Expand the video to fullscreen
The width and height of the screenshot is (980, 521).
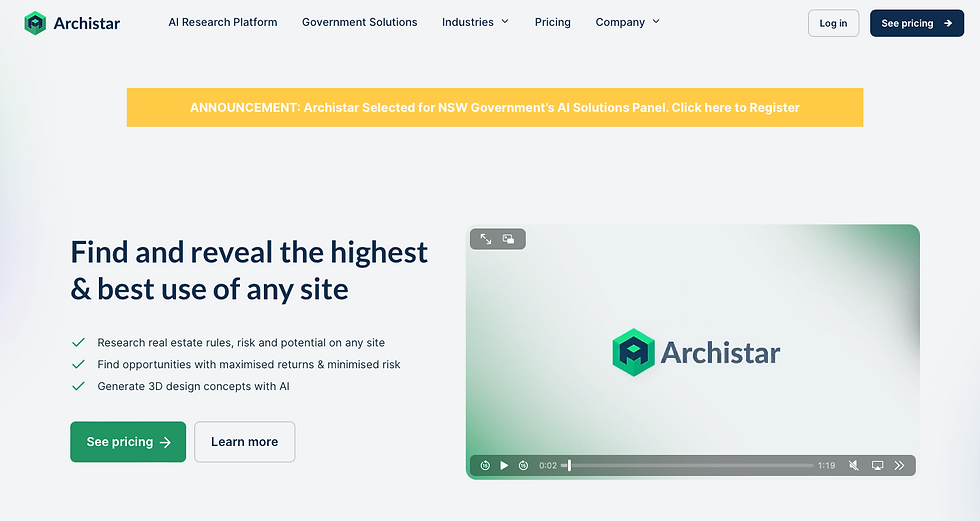(486, 239)
